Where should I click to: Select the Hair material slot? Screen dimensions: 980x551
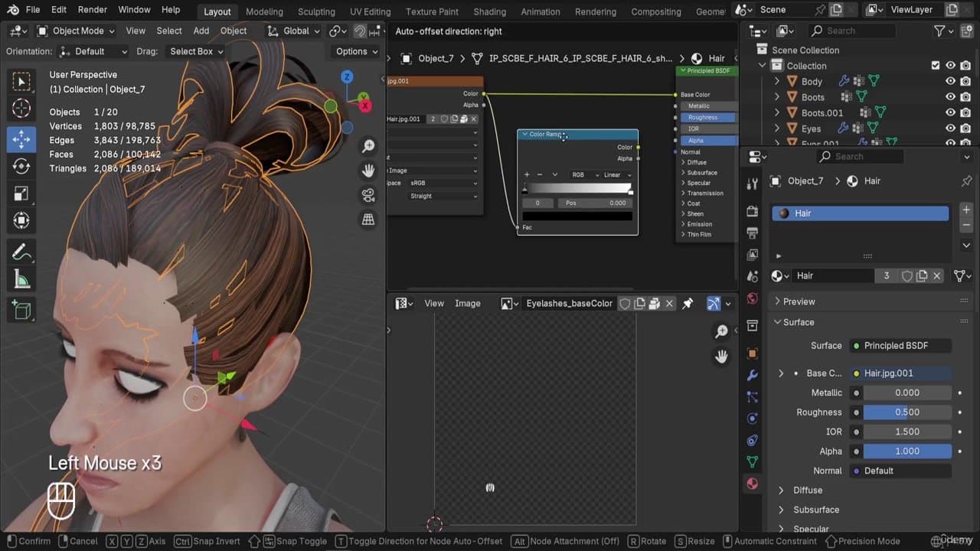point(861,214)
